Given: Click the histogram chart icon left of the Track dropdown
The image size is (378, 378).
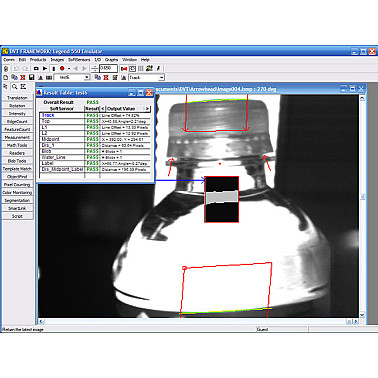Looking at the screenshot, I should 124,77.
